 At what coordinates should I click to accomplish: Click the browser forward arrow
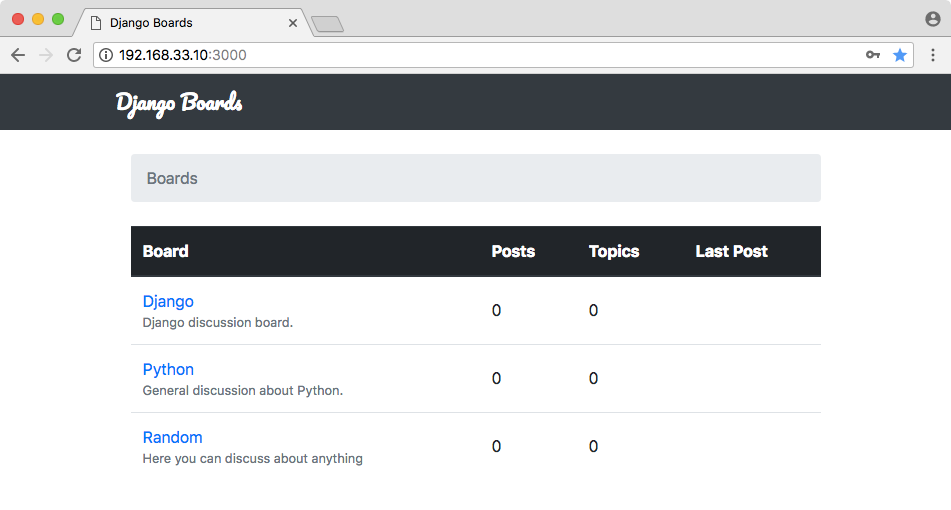point(45,55)
